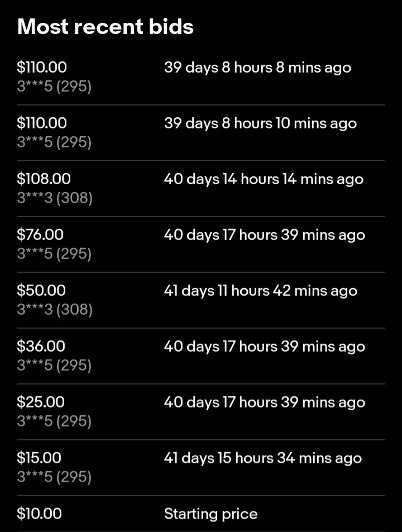Viewport: 402px width, 532px height.
Task: Select the $10.00 starting price amount
Action: 39,514
